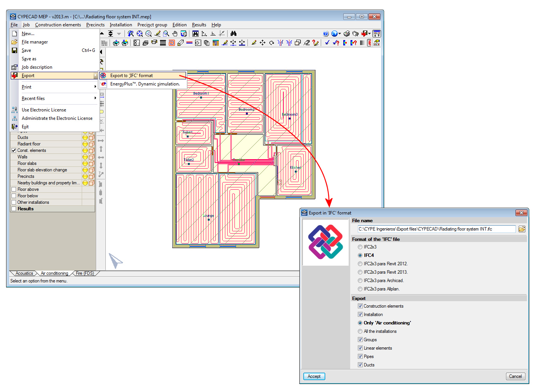Screen dimensions: 535x392
Task: Select the radiant floor circuit tool icon
Action: coord(172,43)
